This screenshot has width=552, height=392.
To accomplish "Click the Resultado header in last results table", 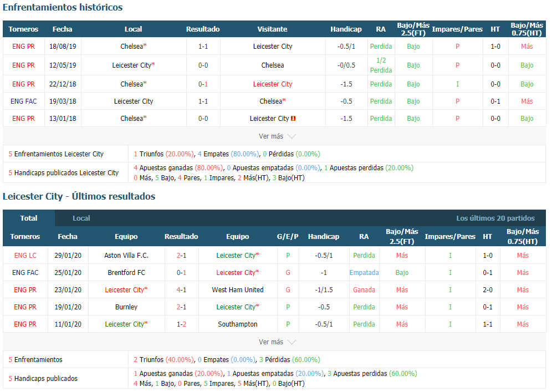I will (181, 236).
